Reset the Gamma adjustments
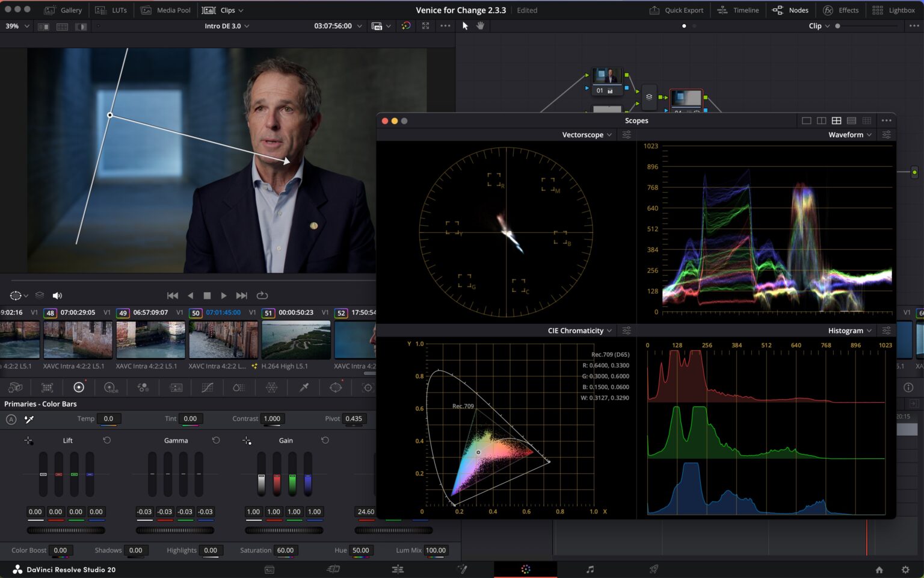Image resolution: width=924 pixels, height=578 pixels. point(216,441)
